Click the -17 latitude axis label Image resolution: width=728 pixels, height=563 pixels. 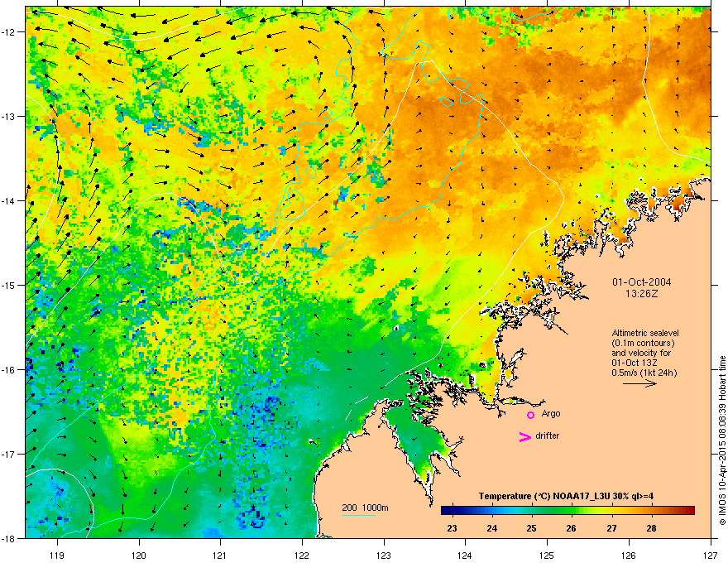pyautogui.click(x=9, y=454)
